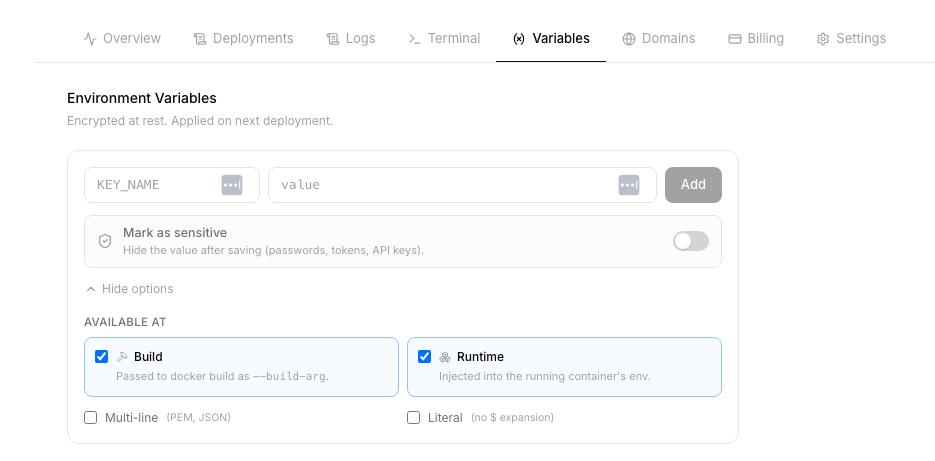Click the Variables (x) icon
This screenshot has height=461, width=935.
[519, 39]
